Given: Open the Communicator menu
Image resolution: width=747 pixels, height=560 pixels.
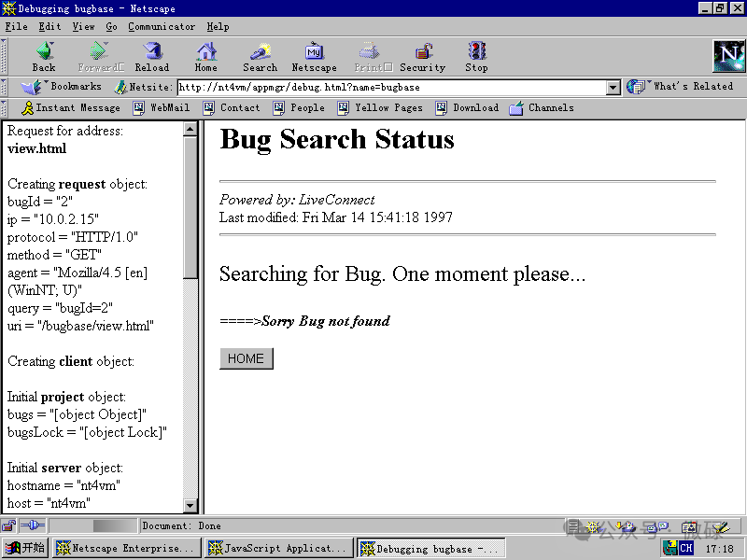Looking at the screenshot, I should point(162,27).
